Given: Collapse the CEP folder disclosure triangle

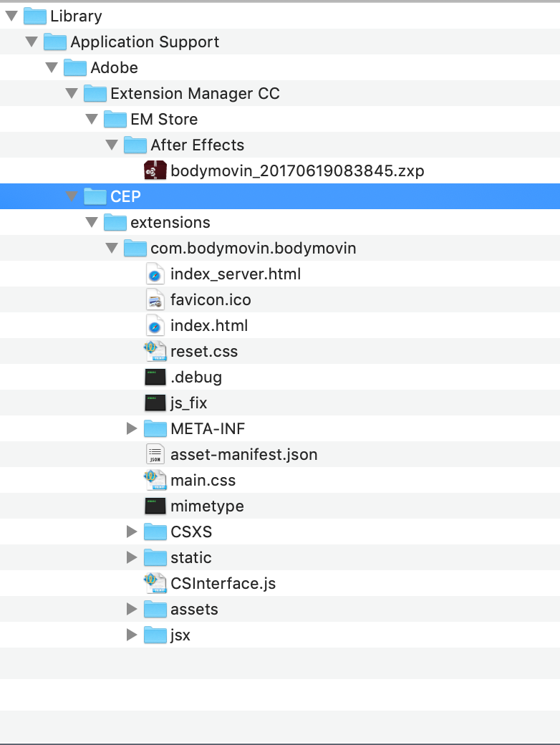Looking at the screenshot, I should [x=72, y=196].
